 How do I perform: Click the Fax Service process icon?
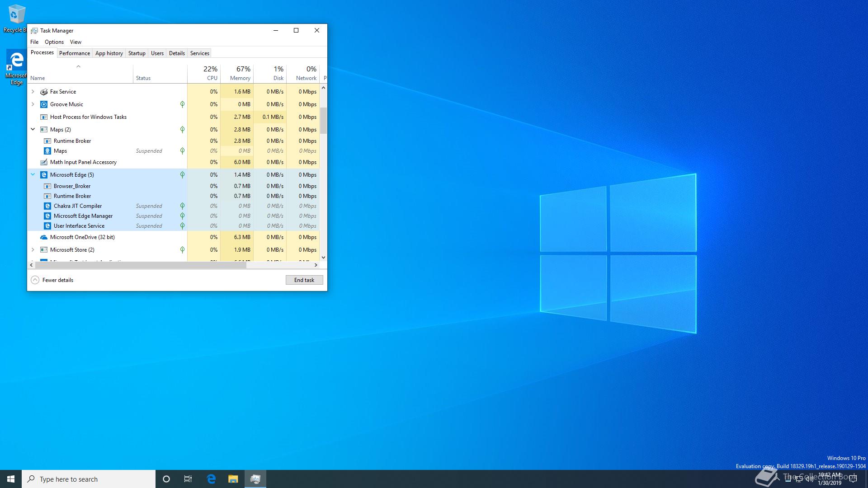click(44, 92)
